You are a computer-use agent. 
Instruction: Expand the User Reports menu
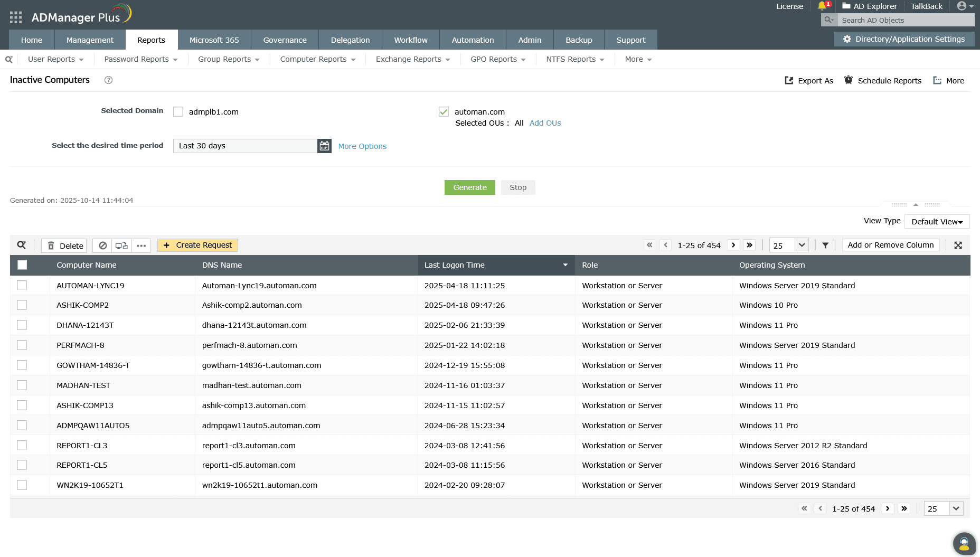[55, 59]
